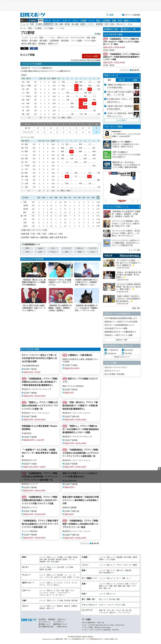Open site search via the magnifier icon
161x644 pixels.
[x=107, y=15]
